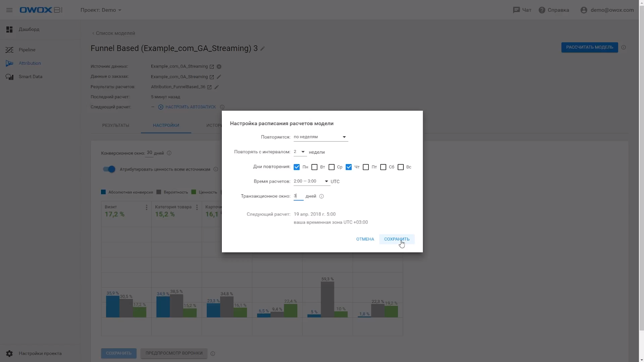Check the Вс day checkbox
Image resolution: width=644 pixels, height=362 pixels.
point(400,167)
